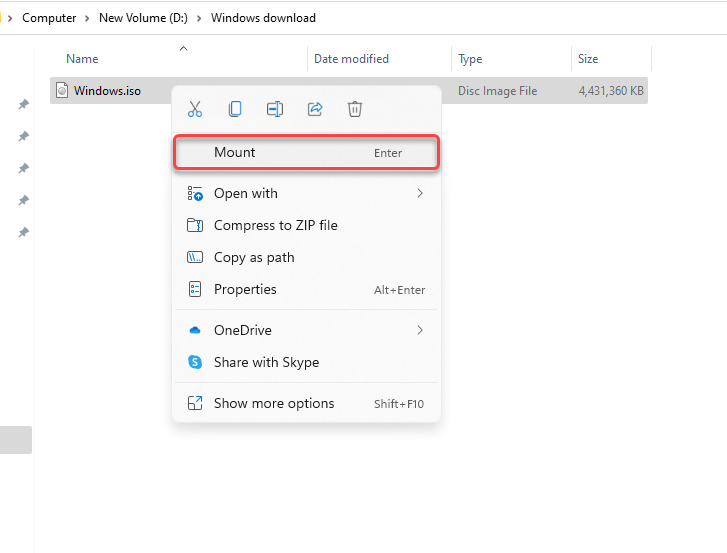The height and width of the screenshot is (553, 727).
Task: Click the Share icon in context menu
Action: tap(315, 109)
